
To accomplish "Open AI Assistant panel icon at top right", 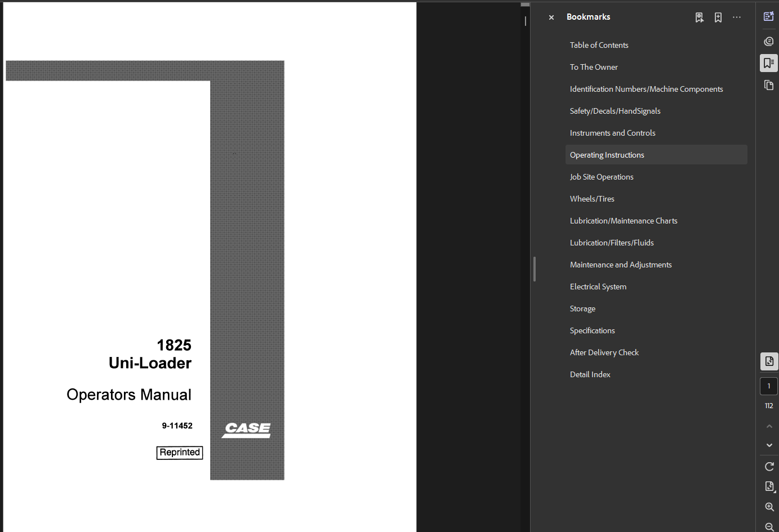I will point(769,16).
